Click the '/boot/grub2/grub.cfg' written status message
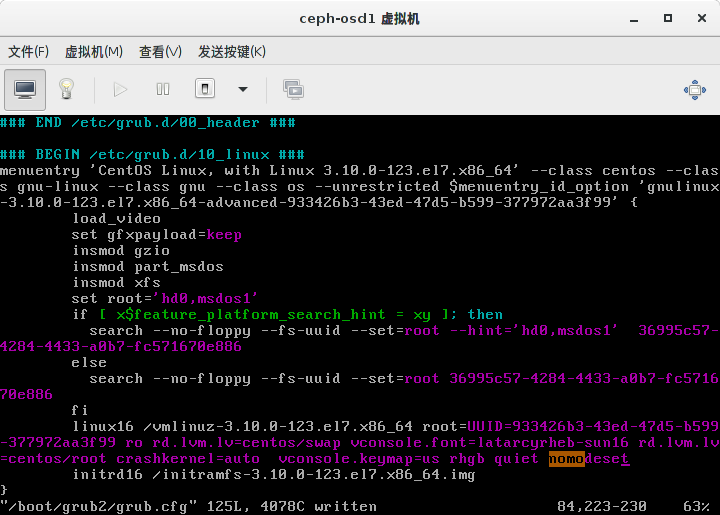Image resolution: width=720 pixels, height=515 pixels. (x=188, y=506)
